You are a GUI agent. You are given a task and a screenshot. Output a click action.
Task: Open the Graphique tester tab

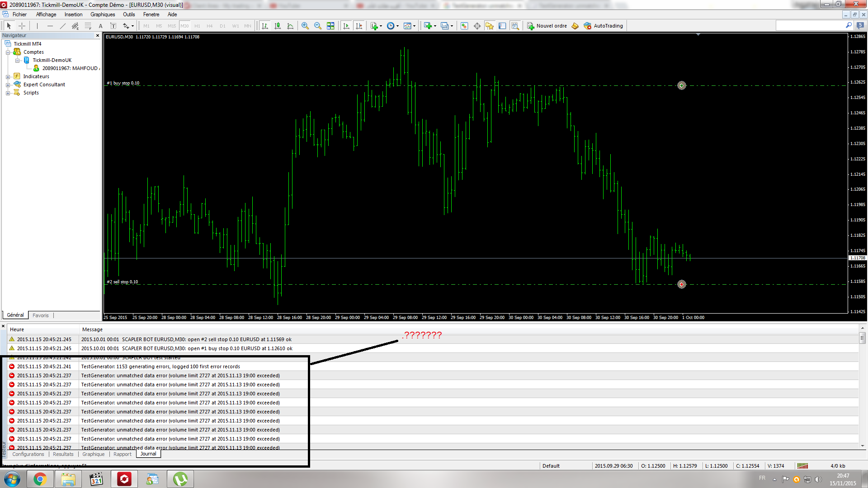(x=94, y=454)
